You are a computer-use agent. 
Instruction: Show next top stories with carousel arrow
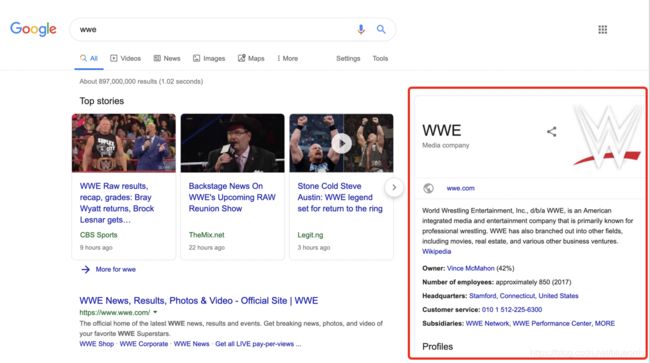[x=394, y=188]
